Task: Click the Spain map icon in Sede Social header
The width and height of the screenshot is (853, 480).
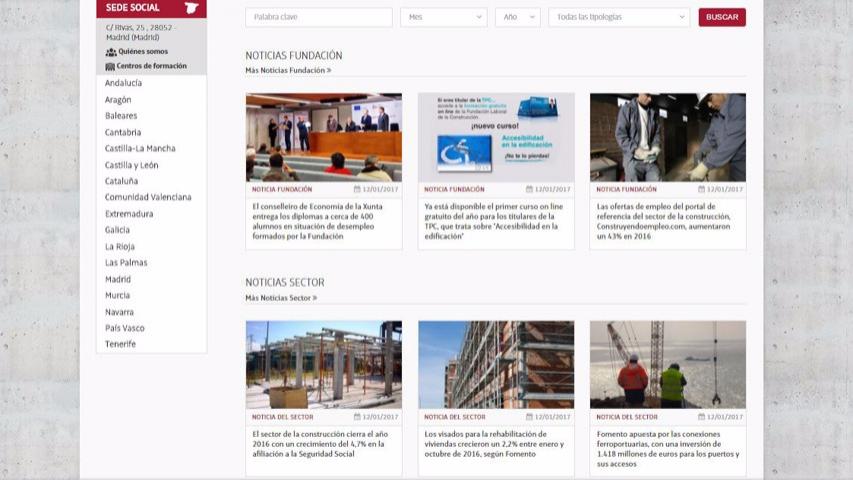Action: click(192, 8)
